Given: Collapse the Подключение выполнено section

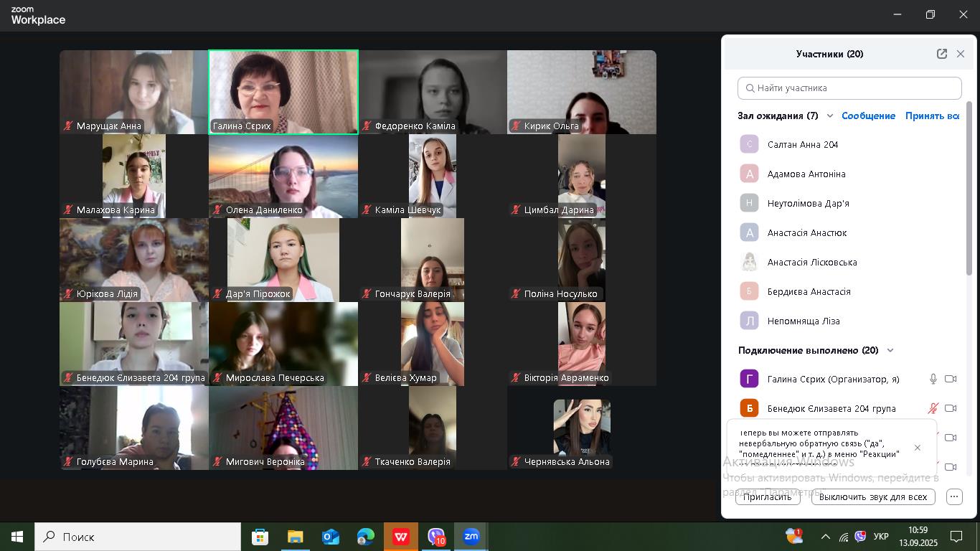Looking at the screenshot, I should (x=890, y=350).
